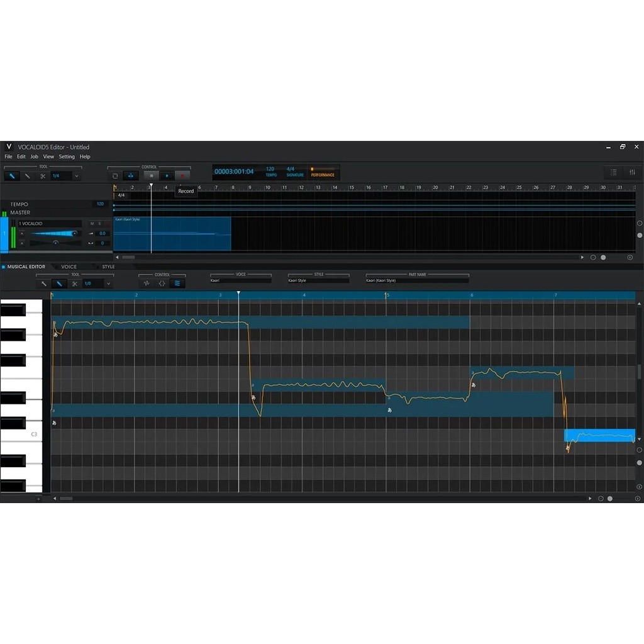
Task: Open the Setting menu
Action: (67, 157)
